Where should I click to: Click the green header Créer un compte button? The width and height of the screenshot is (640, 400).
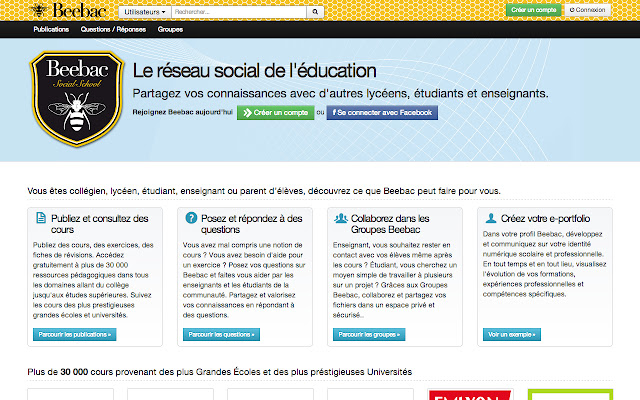(533, 10)
